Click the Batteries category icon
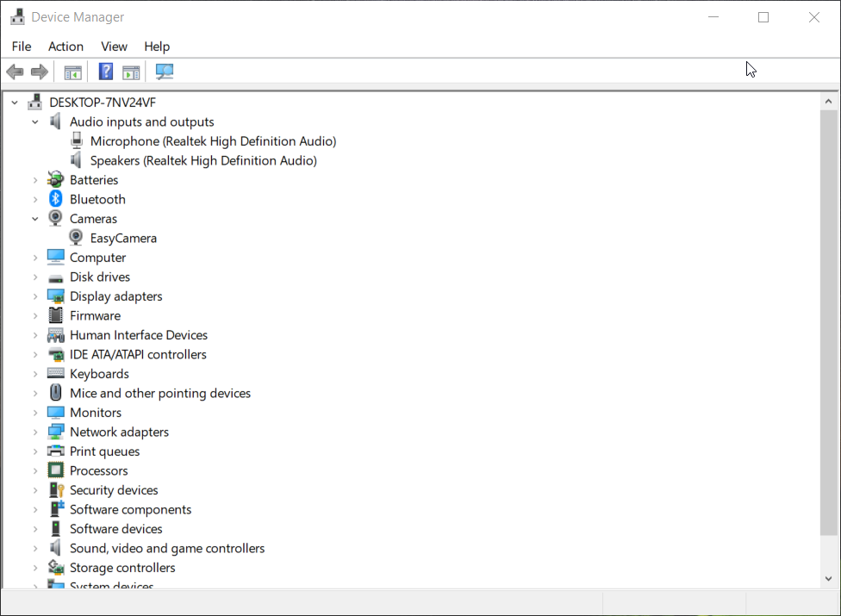The width and height of the screenshot is (841, 616). pos(55,179)
